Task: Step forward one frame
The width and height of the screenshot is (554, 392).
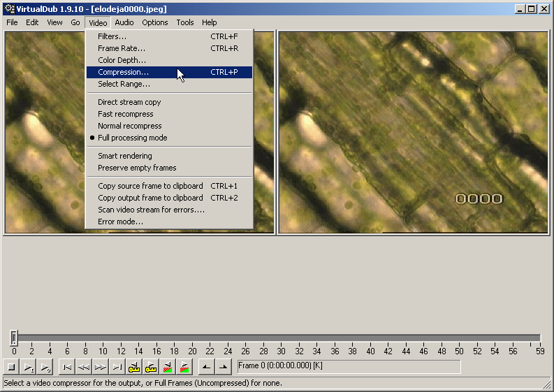Action: coord(101,368)
